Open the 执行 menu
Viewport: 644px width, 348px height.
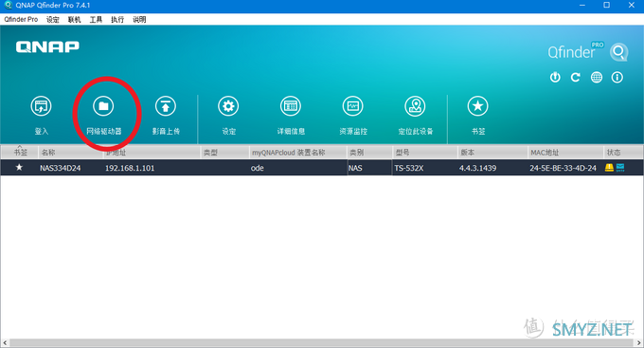[117, 19]
